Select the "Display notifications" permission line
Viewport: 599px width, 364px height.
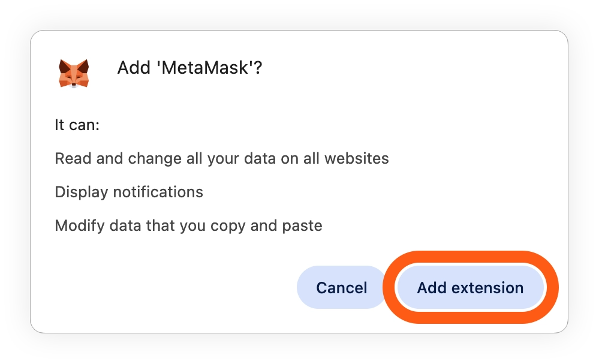[x=129, y=192]
